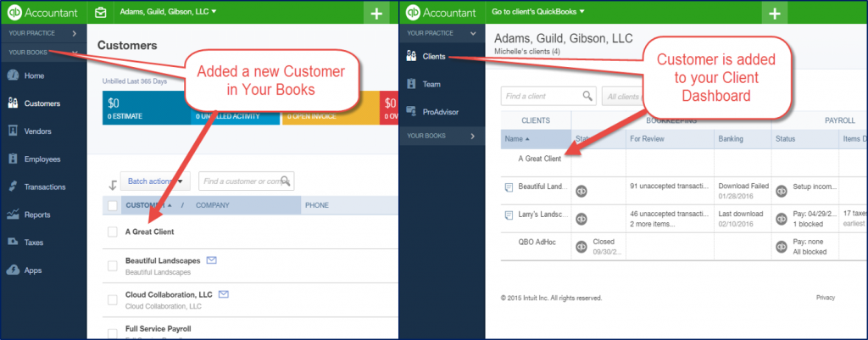Open ProAdvisor in right window sidebar
Screen dimensions: 868x340
click(442, 112)
